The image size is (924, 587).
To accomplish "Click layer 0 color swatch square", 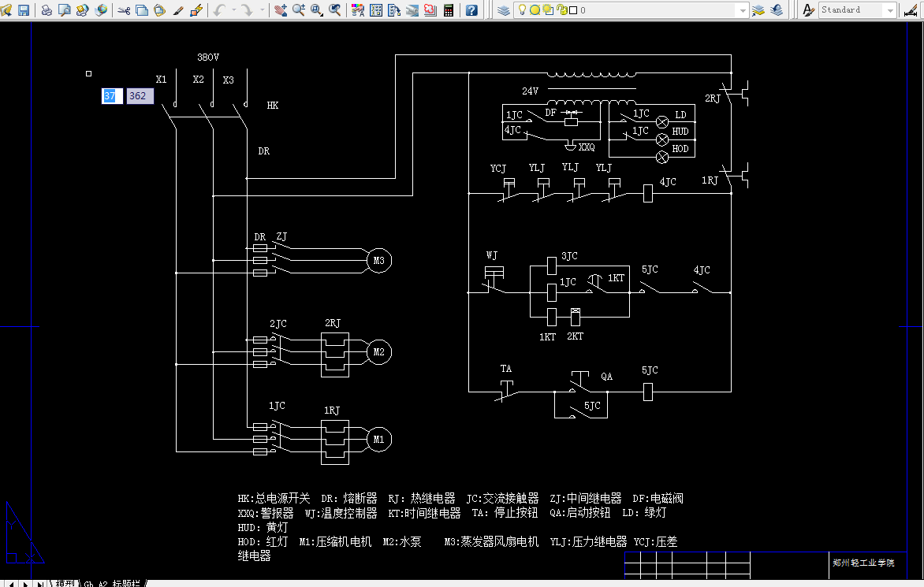I will (x=573, y=10).
